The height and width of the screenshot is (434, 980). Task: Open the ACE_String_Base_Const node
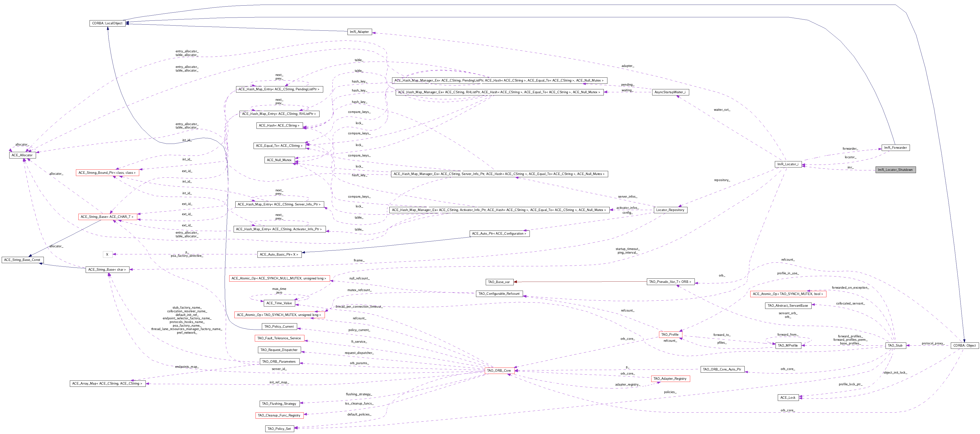pos(22,260)
